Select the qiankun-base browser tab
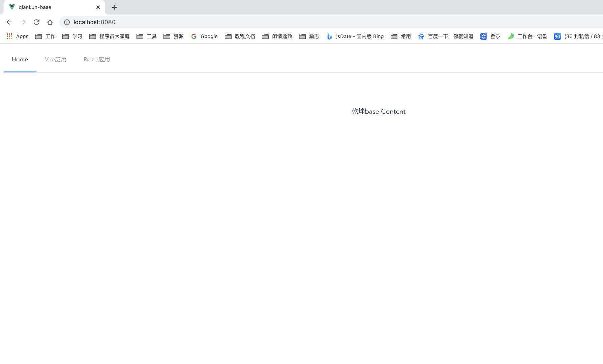Viewport: 603px width, 364px height. pos(54,7)
